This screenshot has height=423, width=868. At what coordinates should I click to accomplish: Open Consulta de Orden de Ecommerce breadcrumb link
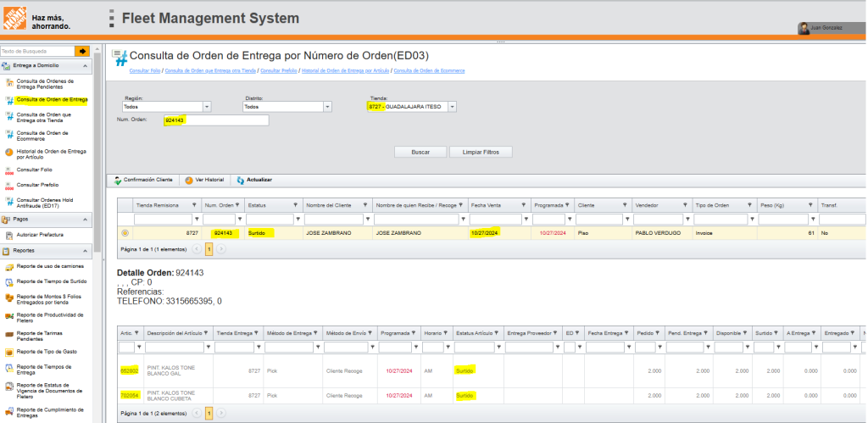tap(430, 71)
